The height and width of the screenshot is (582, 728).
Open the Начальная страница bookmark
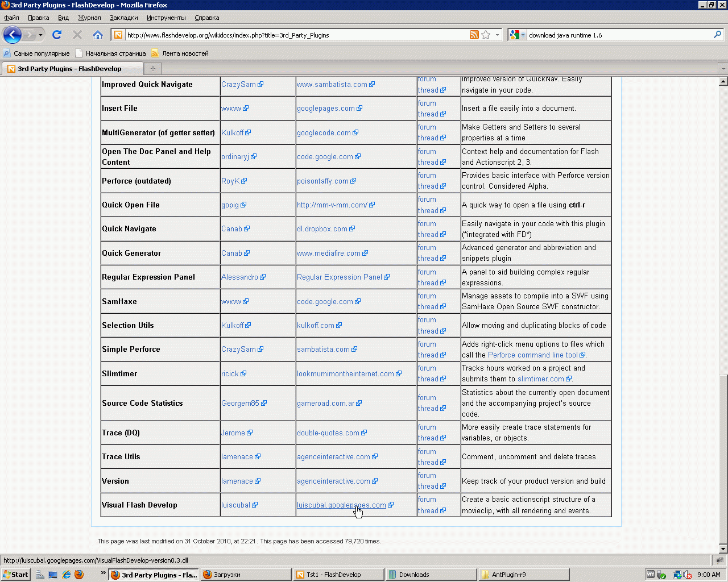click(111, 53)
